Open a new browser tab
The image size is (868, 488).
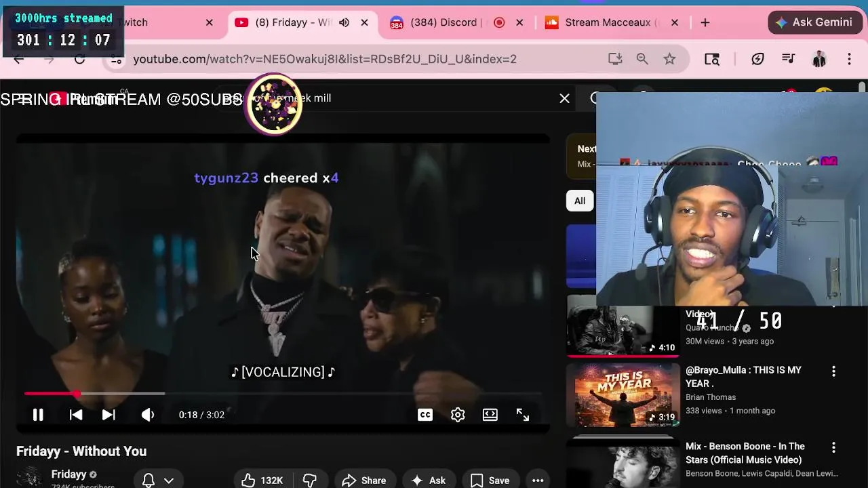click(705, 22)
